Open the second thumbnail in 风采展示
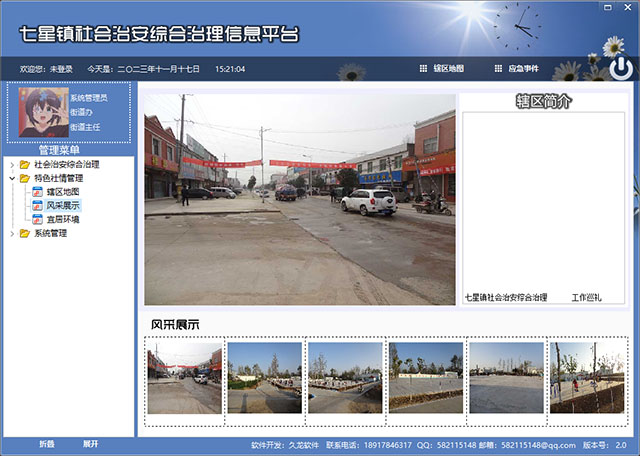The width and height of the screenshot is (640, 456). pos(264,378)
